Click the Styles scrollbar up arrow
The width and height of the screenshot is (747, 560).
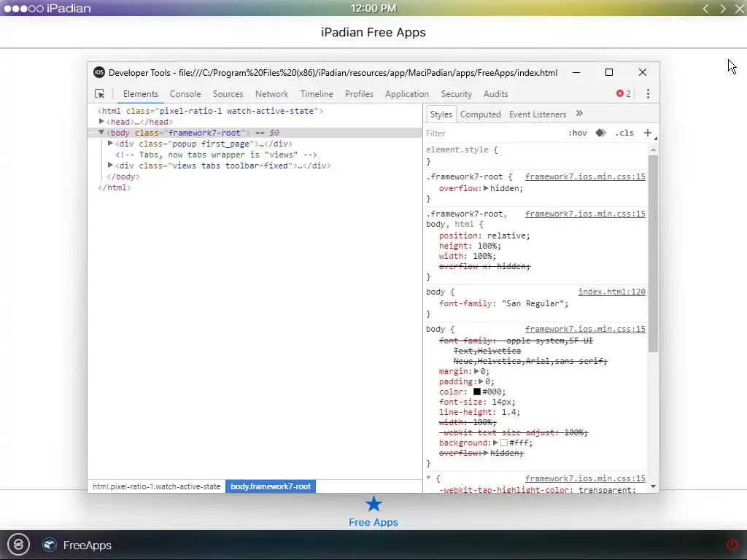pos(653,149)
